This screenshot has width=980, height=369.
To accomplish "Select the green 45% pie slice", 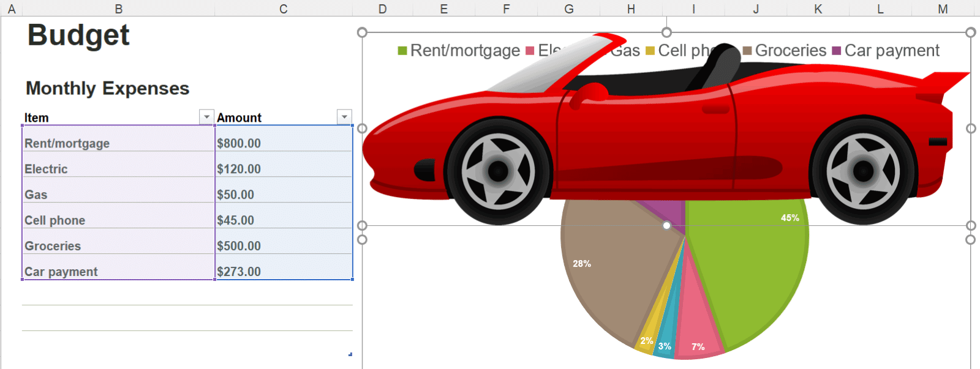I will click(753, 275).
